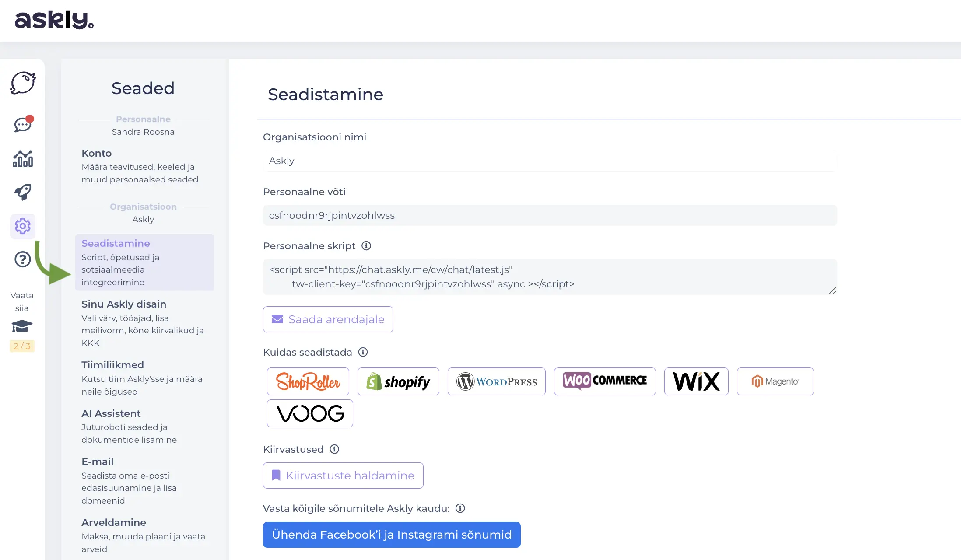
Task: Click the graduation cap tutorial icon
Action: pyautogui.click(x=22, y=326)
